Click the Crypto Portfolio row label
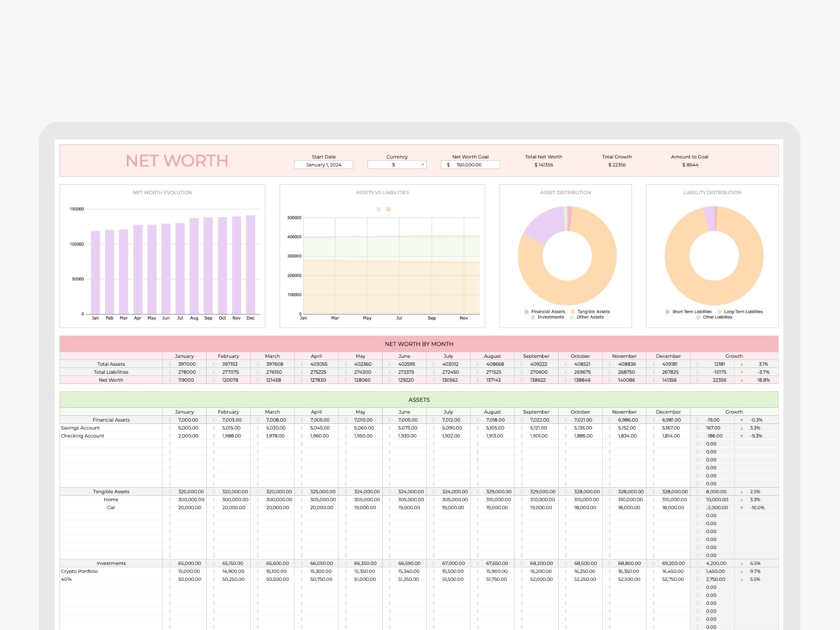The image size is (840, 630). click(x=79, y=571)
